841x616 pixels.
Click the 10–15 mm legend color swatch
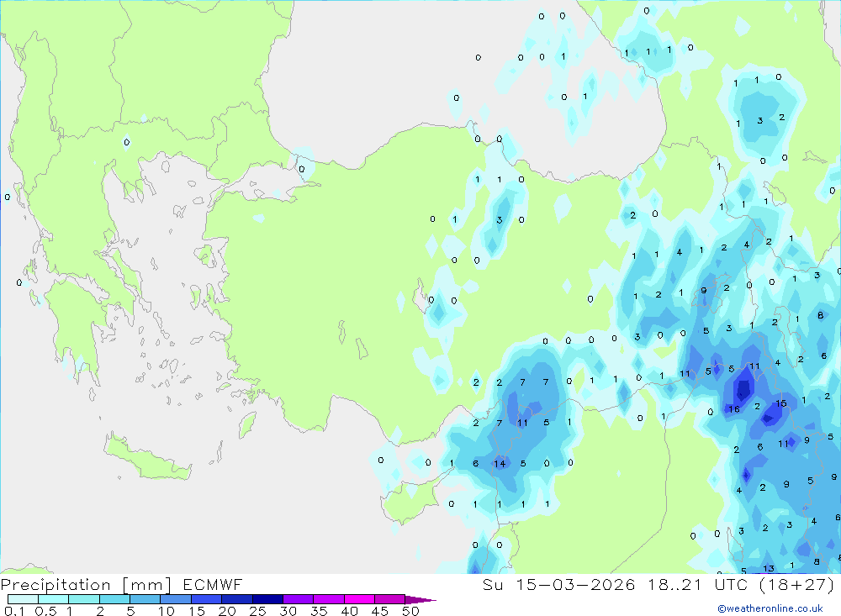[176, 599]
